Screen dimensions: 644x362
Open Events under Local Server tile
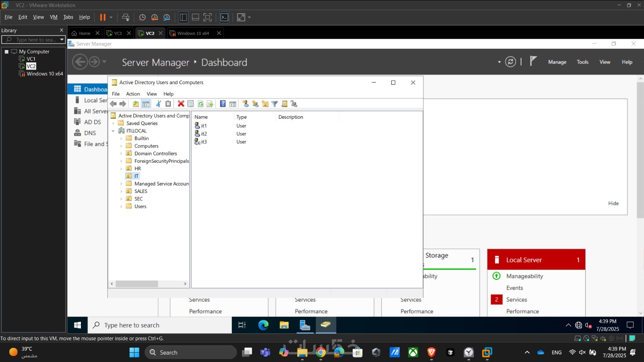pos(514,288)
